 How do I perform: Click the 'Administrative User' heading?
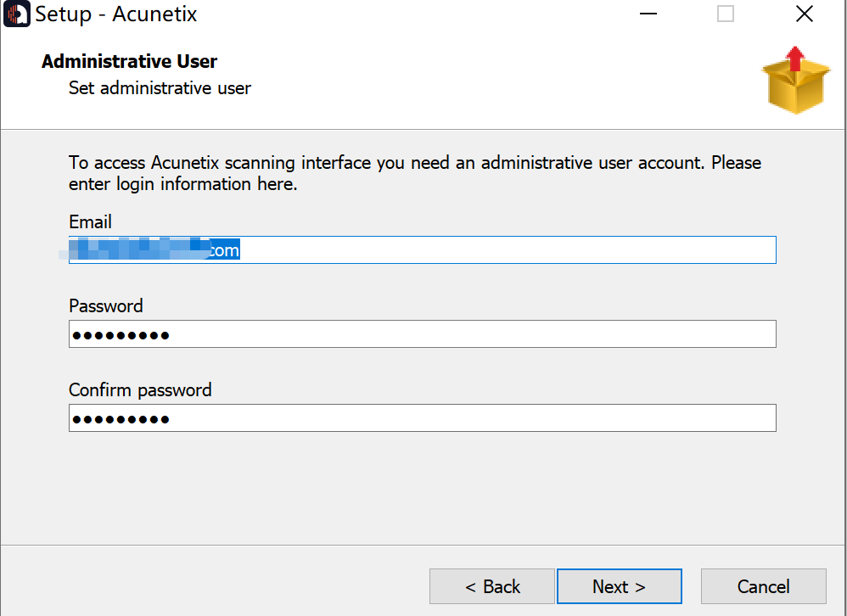pos(129,61)
